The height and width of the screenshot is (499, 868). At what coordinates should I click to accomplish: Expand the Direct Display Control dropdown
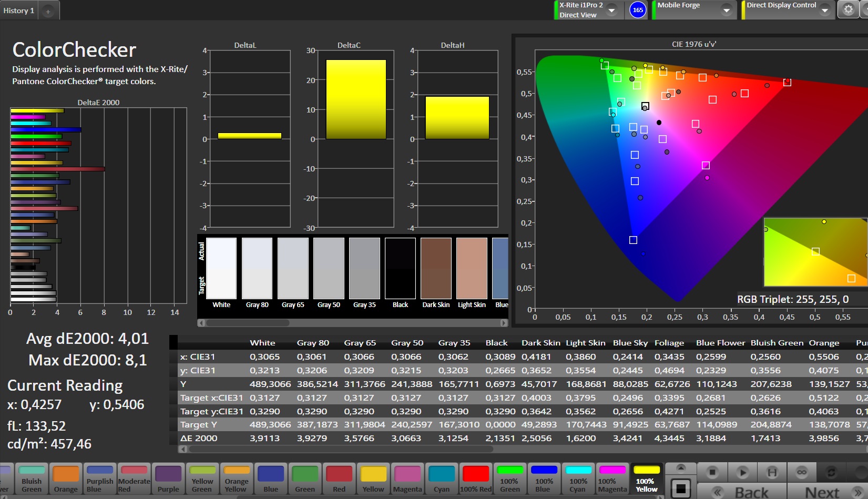[x=824, y=10]
